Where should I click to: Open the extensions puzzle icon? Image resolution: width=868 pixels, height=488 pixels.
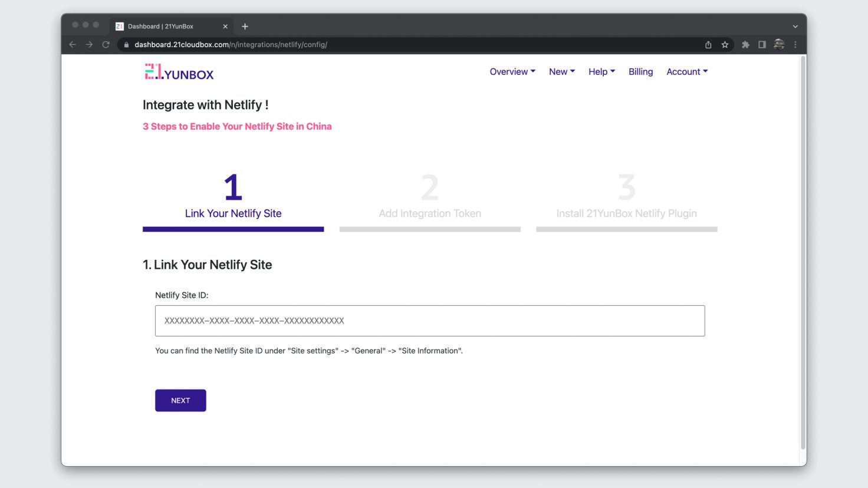[x=745, y=45]
